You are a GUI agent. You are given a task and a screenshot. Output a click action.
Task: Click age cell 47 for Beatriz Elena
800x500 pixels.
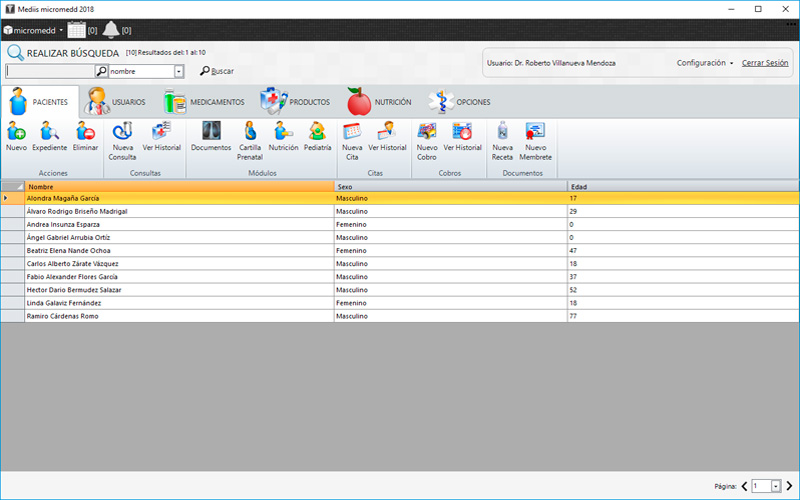[x=683, y=251]
